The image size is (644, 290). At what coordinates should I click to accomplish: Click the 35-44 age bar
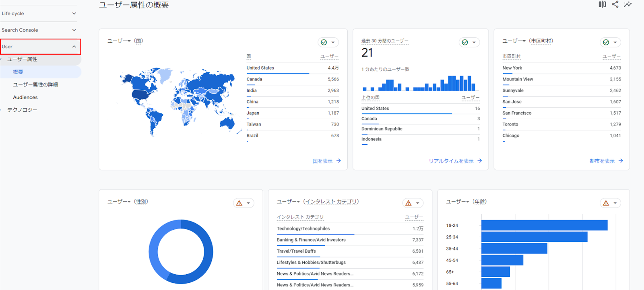click(x=514, y=249)
